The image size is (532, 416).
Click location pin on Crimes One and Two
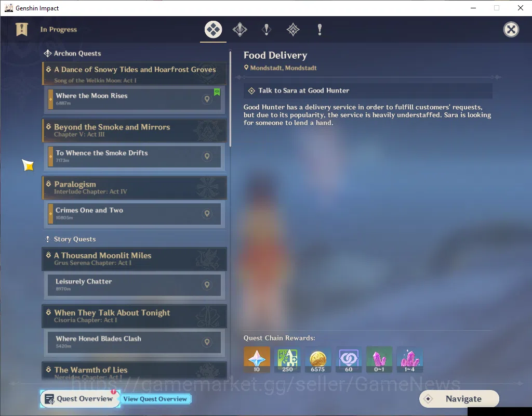click(x=207, y=214)
